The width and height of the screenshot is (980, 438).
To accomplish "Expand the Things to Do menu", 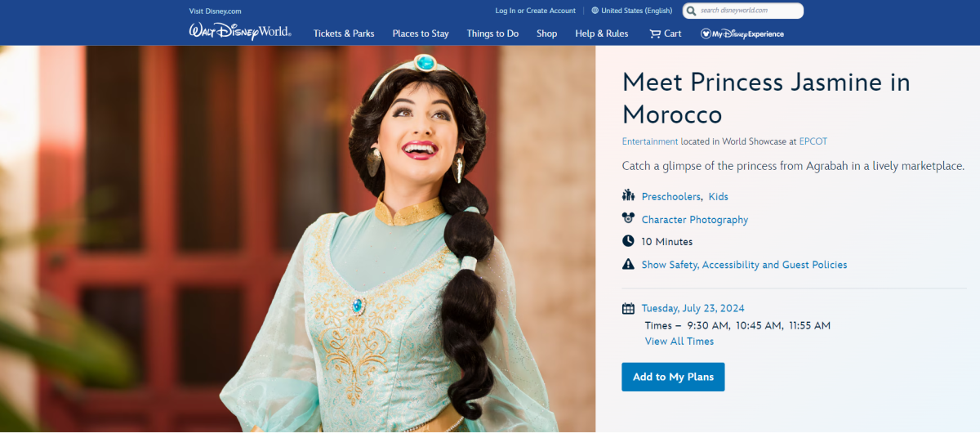I will click(x=492, y=34).
